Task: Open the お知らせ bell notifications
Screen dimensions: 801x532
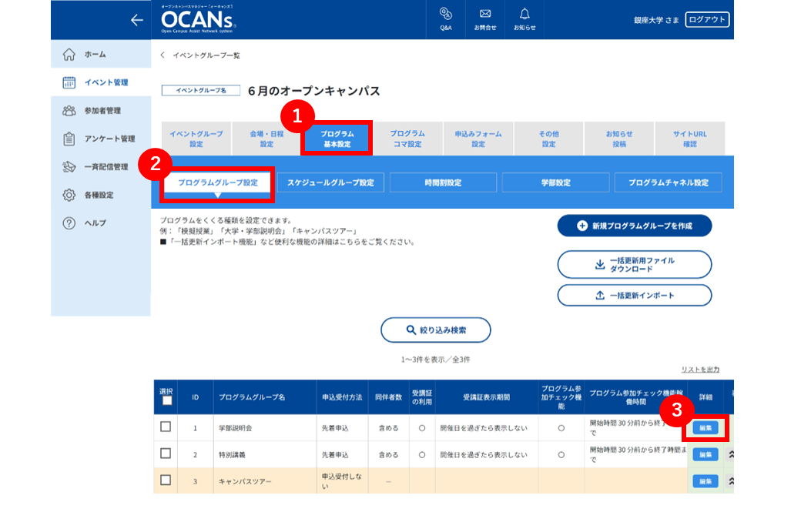Action: 525,19
